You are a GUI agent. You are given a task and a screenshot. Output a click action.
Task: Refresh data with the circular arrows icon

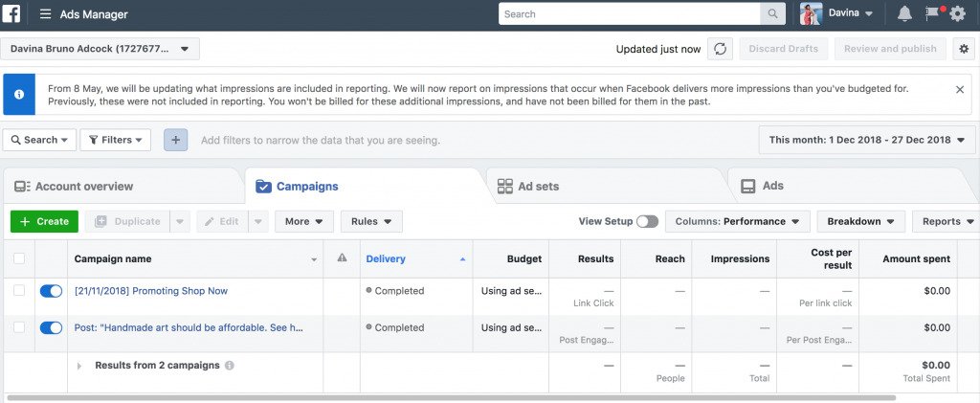(x=720, y=49)
